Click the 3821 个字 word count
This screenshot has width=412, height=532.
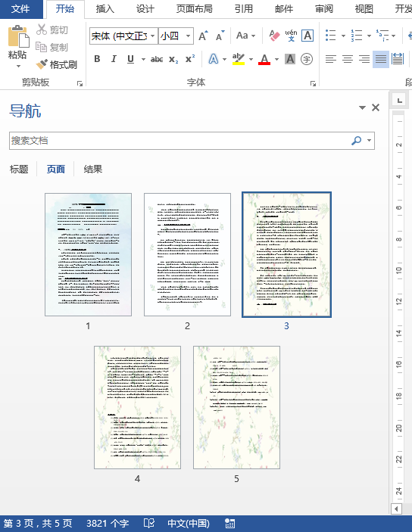click(x=108, y=523)
